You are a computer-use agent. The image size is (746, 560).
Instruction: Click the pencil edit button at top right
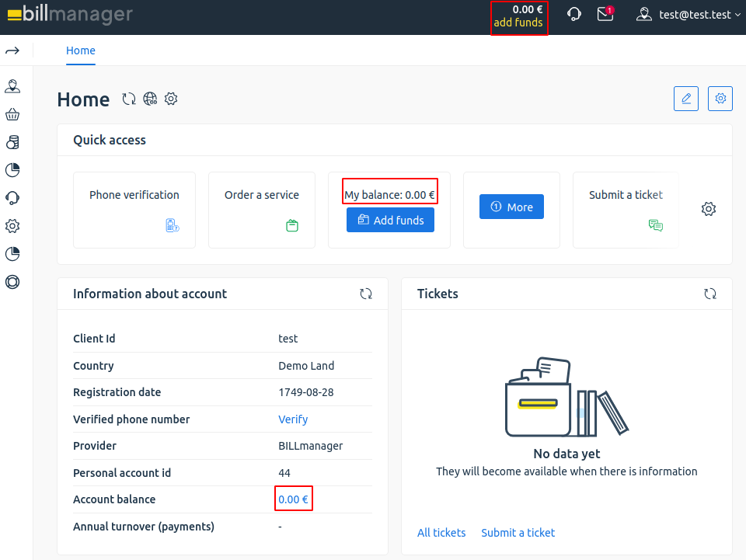pos(685,99)
